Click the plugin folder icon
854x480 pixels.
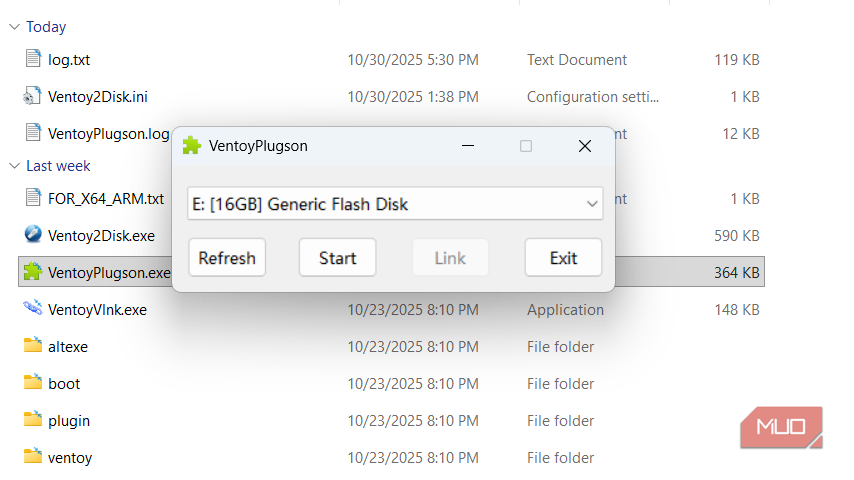[x=33, y=419]
